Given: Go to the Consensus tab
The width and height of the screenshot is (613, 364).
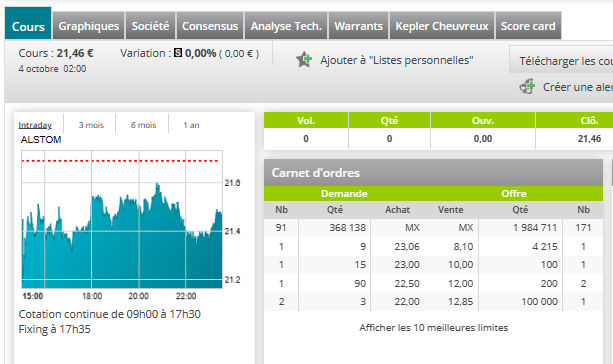Looking at the screenshot, I should coord(210,26).
